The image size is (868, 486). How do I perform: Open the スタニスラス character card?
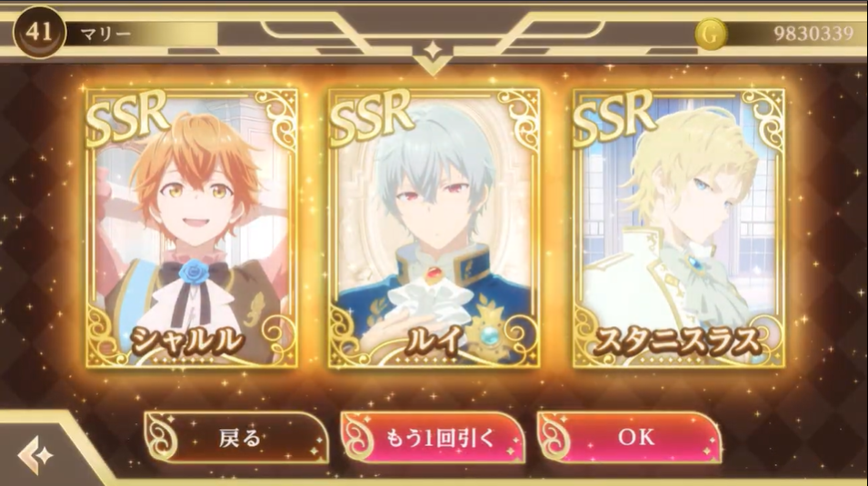tap(678, 228)
